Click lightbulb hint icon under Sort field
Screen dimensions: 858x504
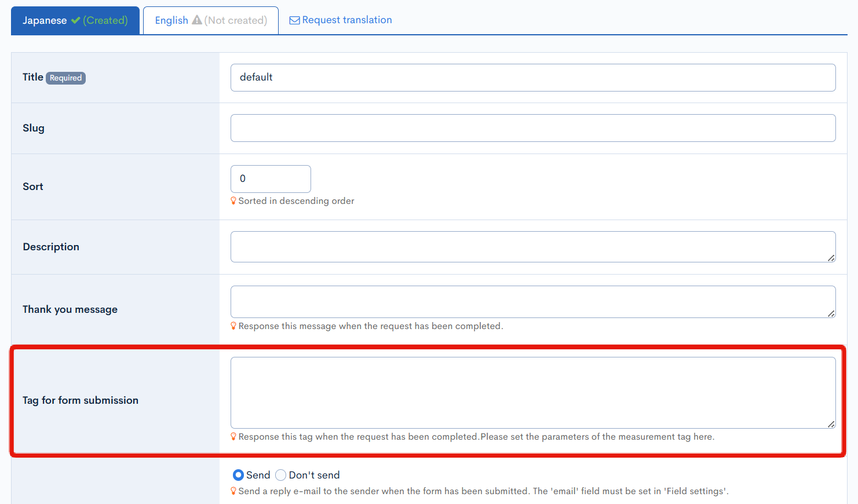(x=233, y=200)
